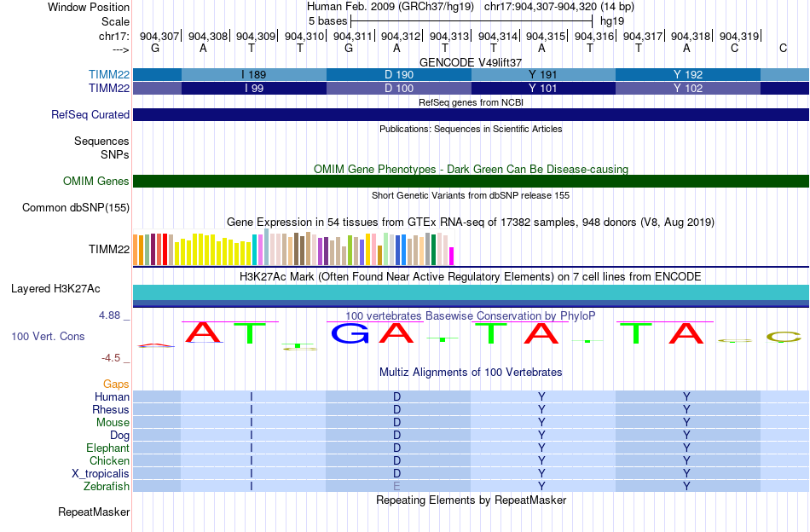Click codon Y 191 in GENCODE track
This screenshot has width=810, height=532.
click(543, 74)
